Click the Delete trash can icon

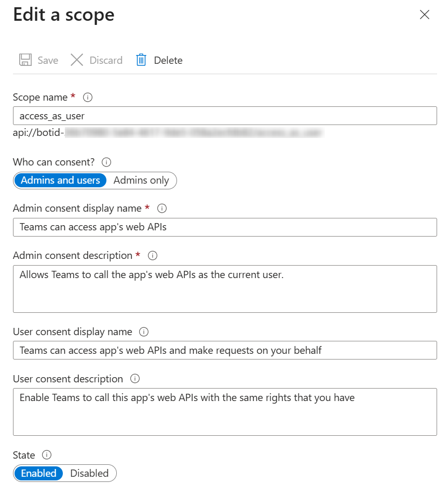[x=141, y=60]
